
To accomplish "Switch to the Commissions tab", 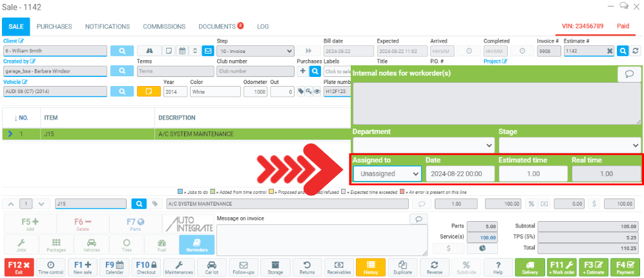I will coord(164,27).
